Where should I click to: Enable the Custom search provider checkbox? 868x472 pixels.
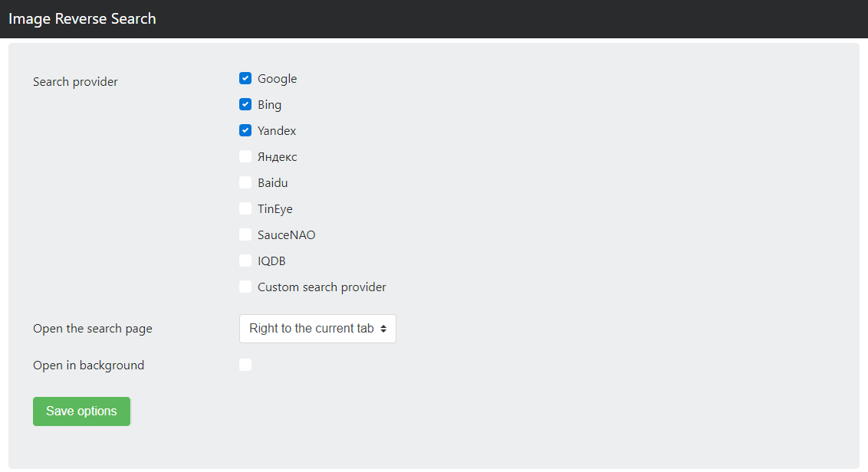(x=245, y=287)
